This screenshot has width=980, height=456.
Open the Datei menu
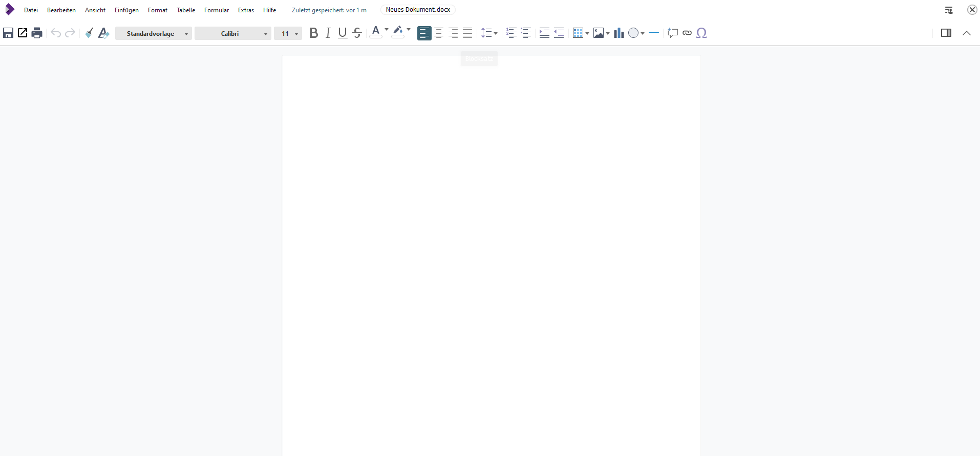click(31, 10)
